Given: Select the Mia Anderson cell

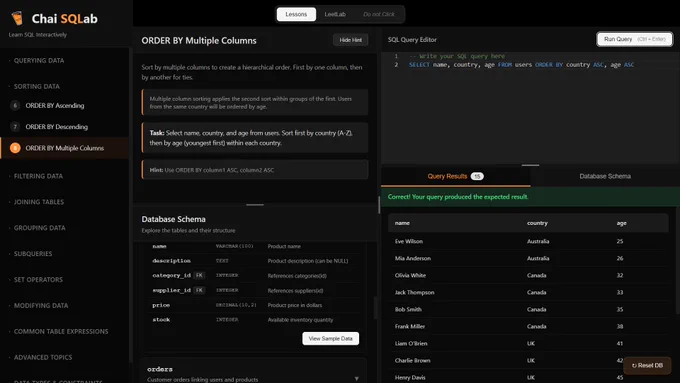Looking at the screenshot, I should (x=412, y=258).
